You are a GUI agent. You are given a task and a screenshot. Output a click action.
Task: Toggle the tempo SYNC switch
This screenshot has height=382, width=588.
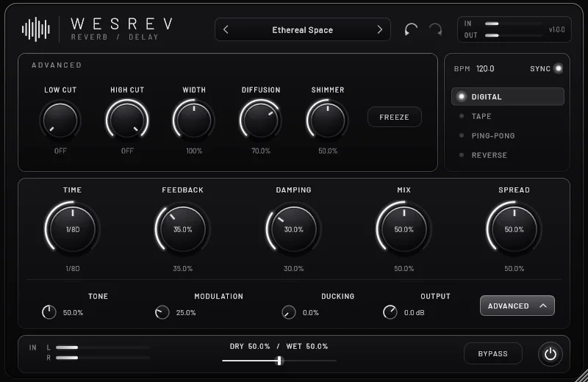click(559, 68)
